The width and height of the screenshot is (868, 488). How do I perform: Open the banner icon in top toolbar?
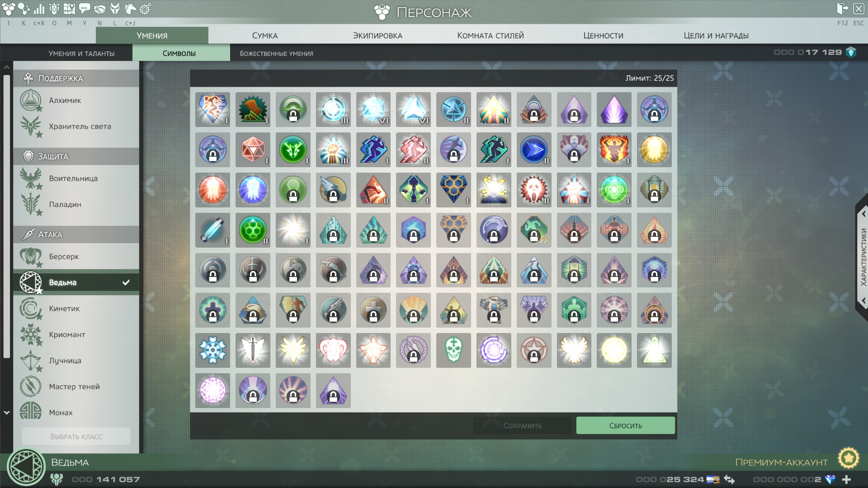pyautogui.click(x=54, y=9)
